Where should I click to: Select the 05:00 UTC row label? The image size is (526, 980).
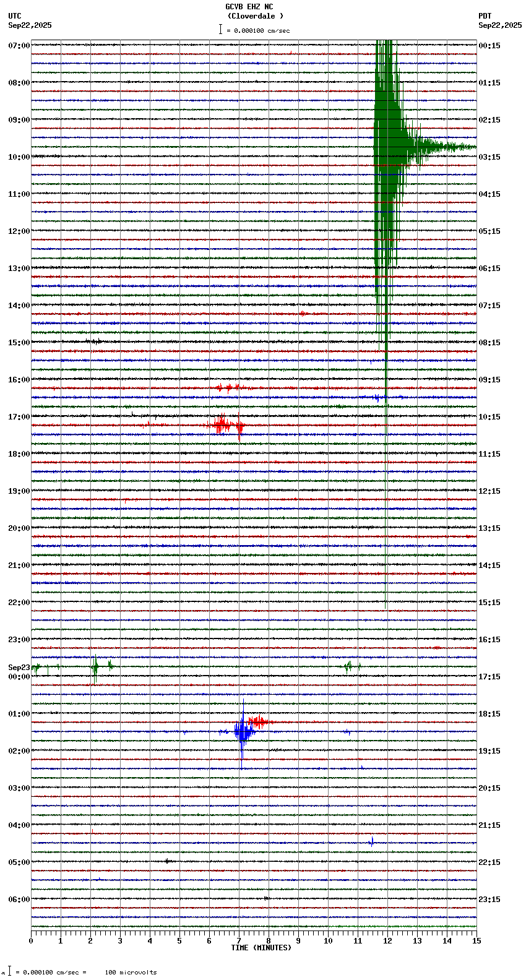pyautogui.click(x=19, y=862)
